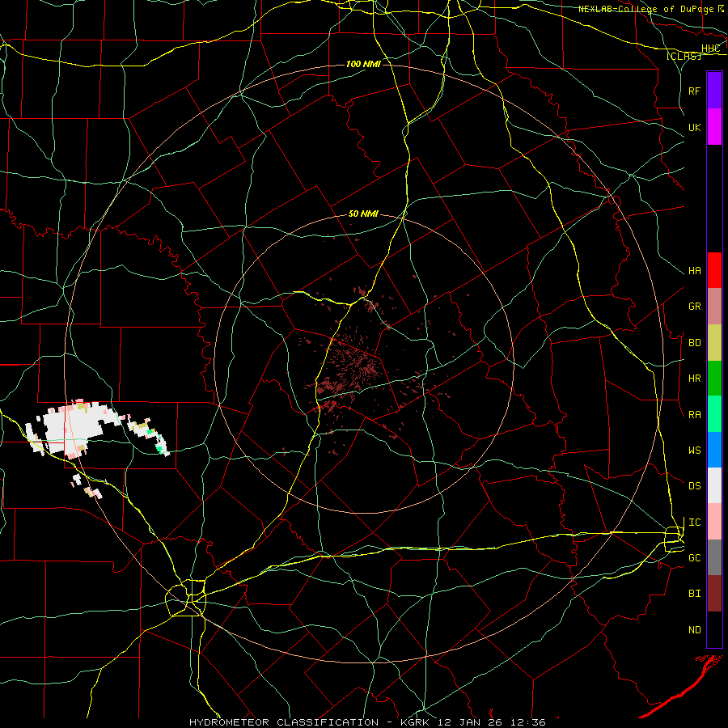Click the HA legend label

click(x=695, y=271)
